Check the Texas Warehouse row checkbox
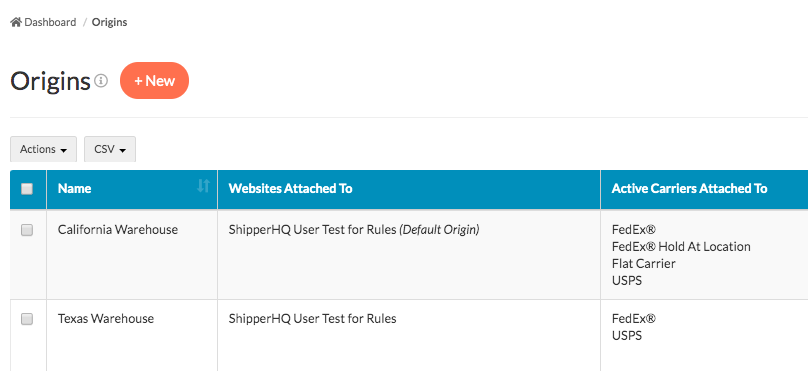Screen dimensions: 808x371 point(27,319)
